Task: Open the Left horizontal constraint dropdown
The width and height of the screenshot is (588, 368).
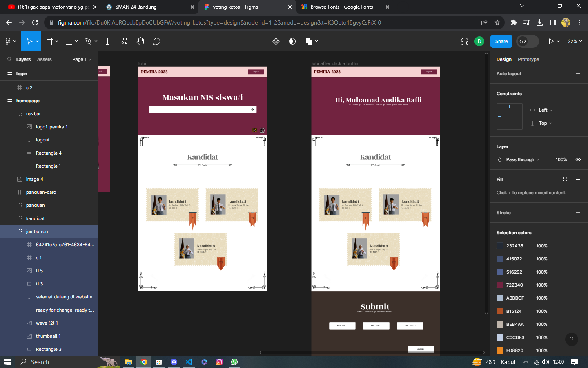Action: coord(546,110)
